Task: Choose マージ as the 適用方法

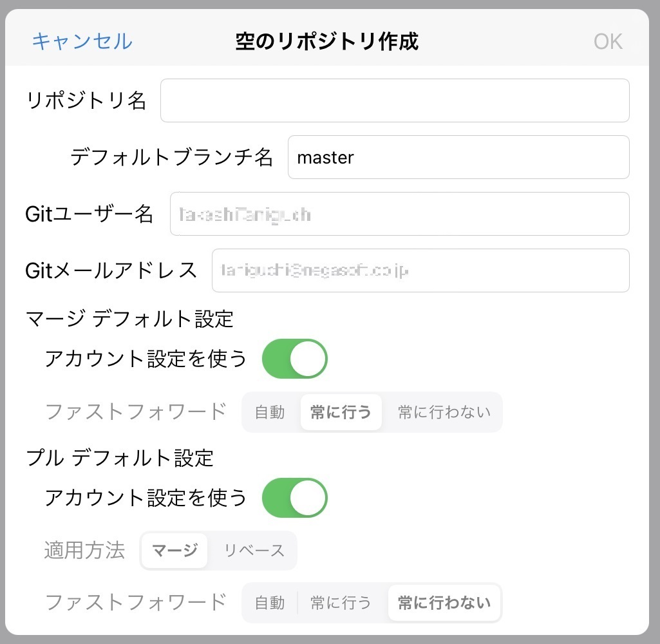Action: pyautogui.click(x=174, y=551)
